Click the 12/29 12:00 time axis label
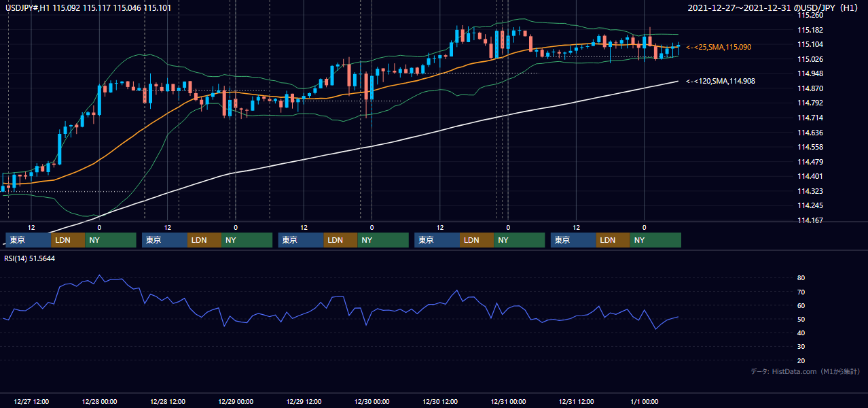This screenshot has height=408, width=868. (x=304, y=401)
